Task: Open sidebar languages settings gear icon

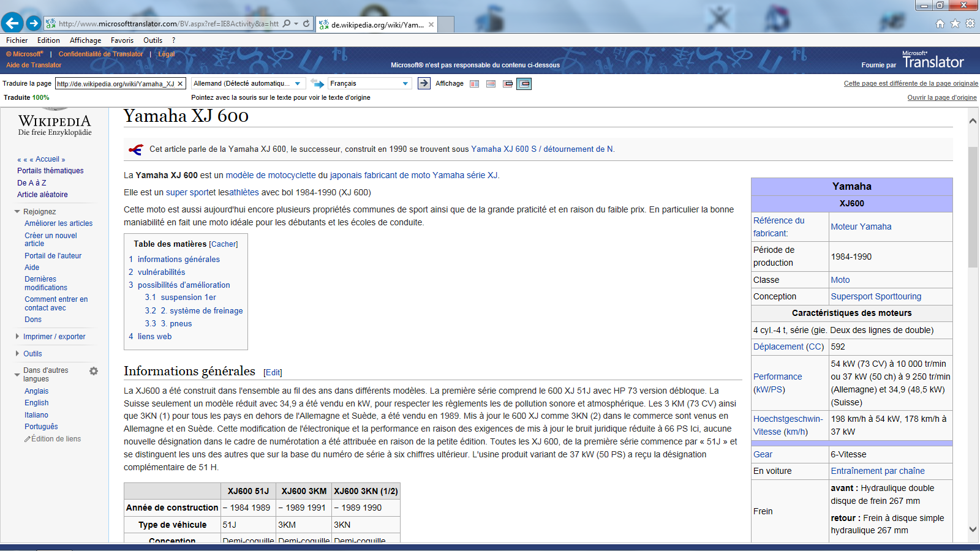Action: [x=94, y=371]
